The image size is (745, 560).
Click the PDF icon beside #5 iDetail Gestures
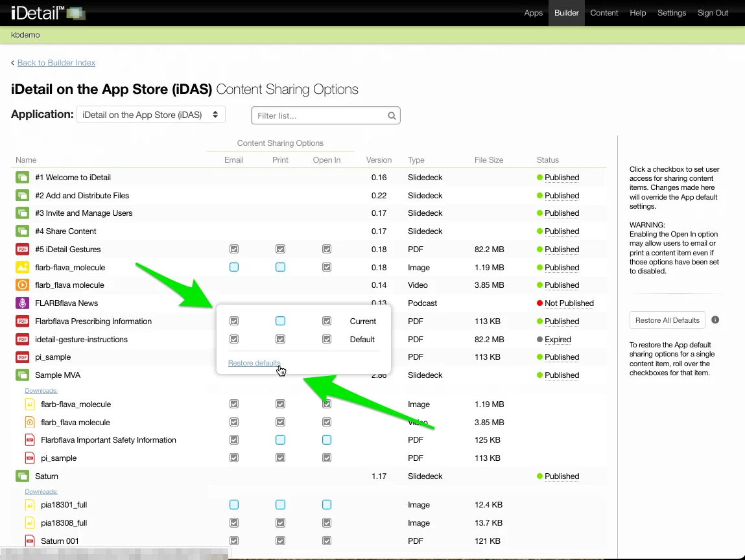coord(23,250)
